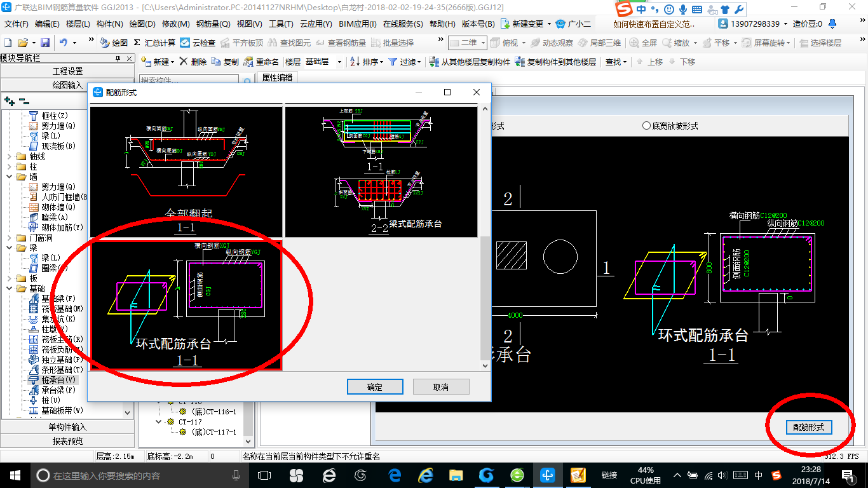Viewport: 868px width, 488px height.
Task: Expand the 轴线 folder
Action: pyautogui.click(x=9, y=156)
